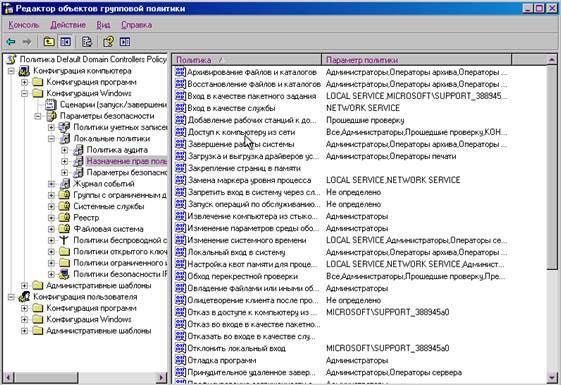The image size is (561, 385).
Task: Click icon of Локальный вход в систему policy
Action: (x=180, y=252)
